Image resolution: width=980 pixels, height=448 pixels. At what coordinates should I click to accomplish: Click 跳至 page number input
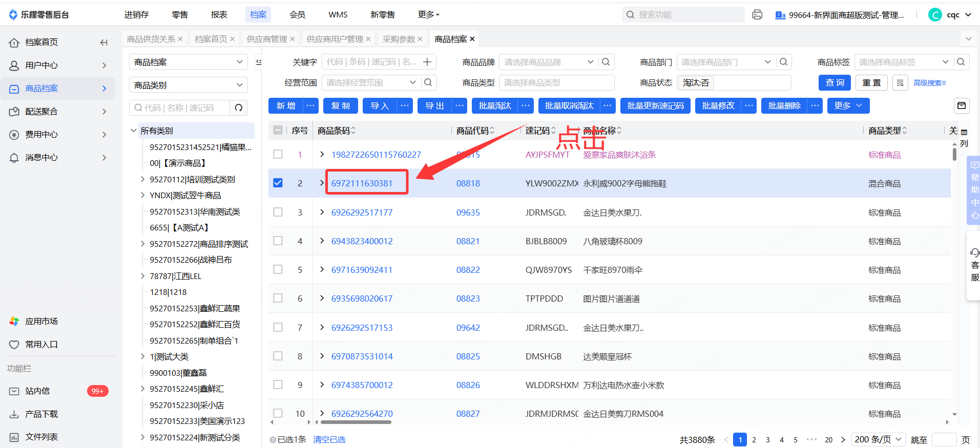[x=944, y=439]
